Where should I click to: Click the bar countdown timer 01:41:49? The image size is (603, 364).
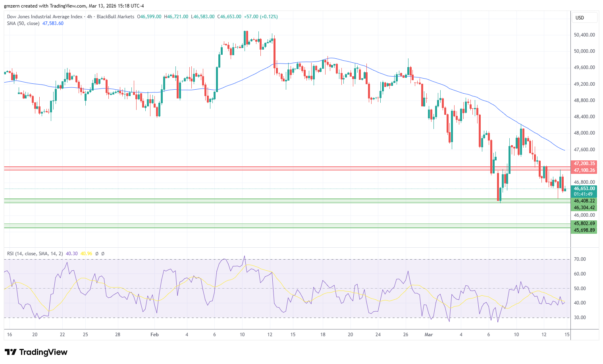584,194
